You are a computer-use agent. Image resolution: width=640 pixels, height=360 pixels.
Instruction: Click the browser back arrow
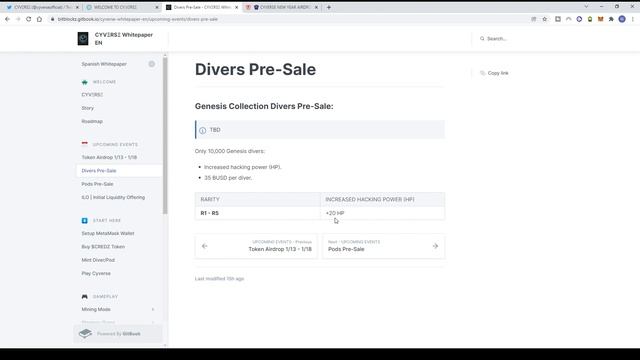point(7,19)
